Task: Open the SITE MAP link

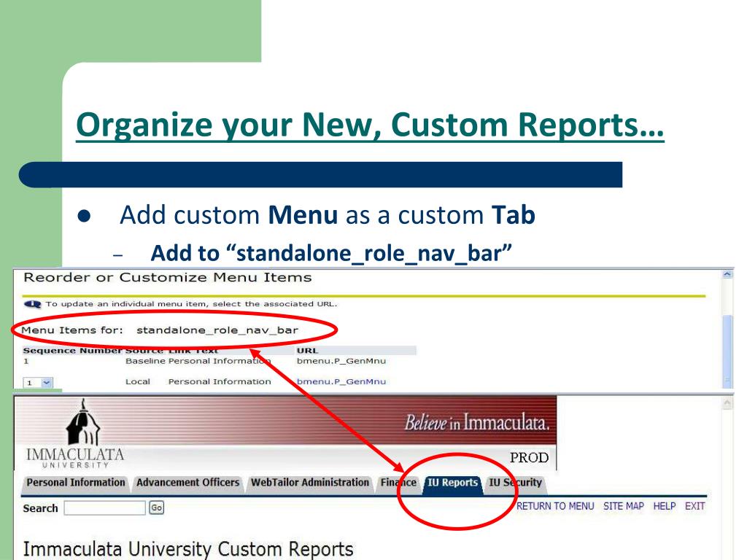Action: (x=623, y=506)
